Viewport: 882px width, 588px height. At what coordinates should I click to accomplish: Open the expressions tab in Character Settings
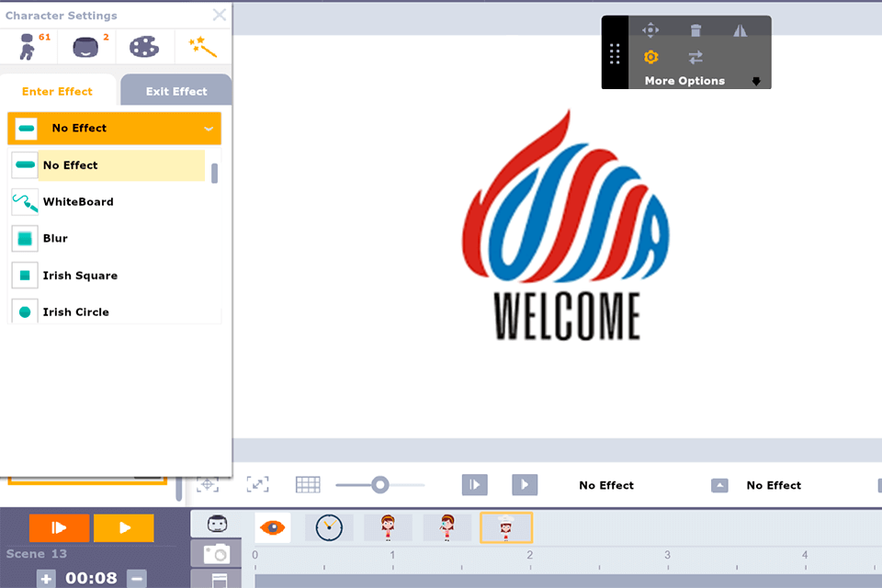pos(85,46)
